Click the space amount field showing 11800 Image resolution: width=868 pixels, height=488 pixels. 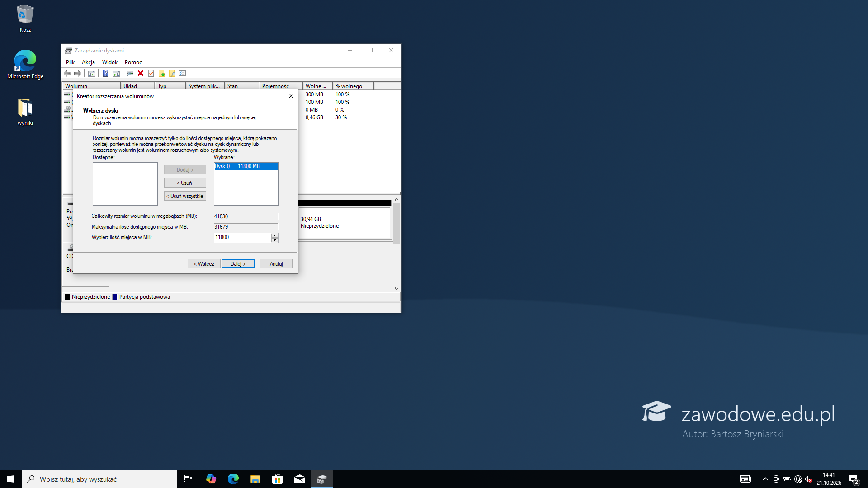[x=242, y=238]
